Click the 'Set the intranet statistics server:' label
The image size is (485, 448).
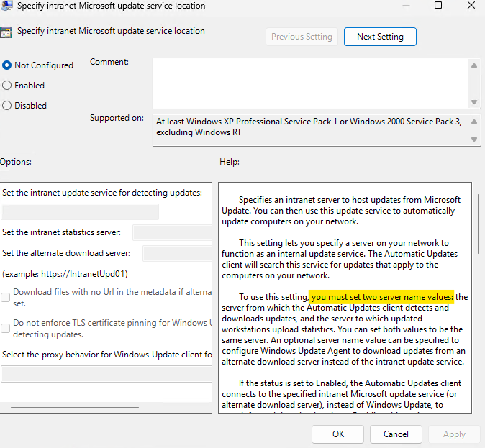coord(61,232)
